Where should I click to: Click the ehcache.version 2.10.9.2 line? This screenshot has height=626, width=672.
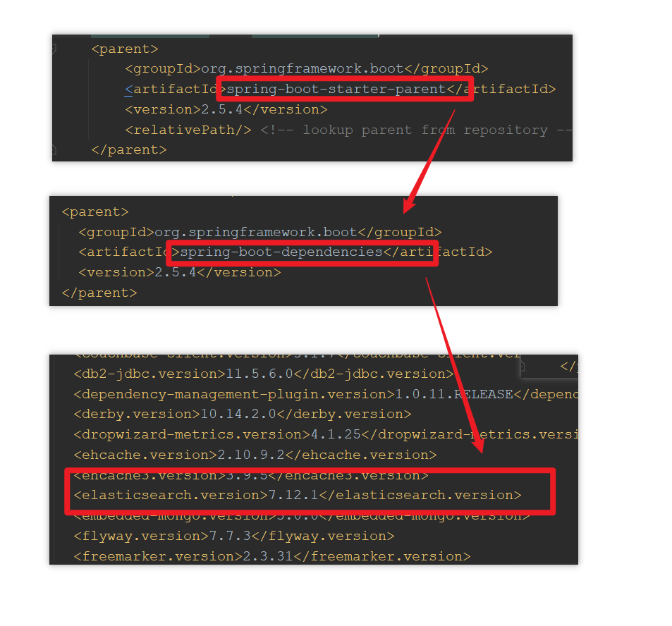[255, 455]
